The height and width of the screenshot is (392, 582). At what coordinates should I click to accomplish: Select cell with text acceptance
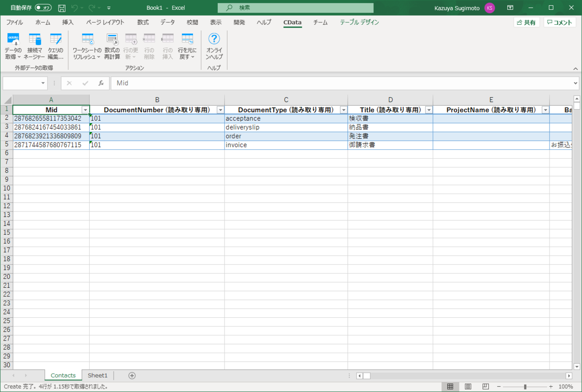(x=286, y=118)
